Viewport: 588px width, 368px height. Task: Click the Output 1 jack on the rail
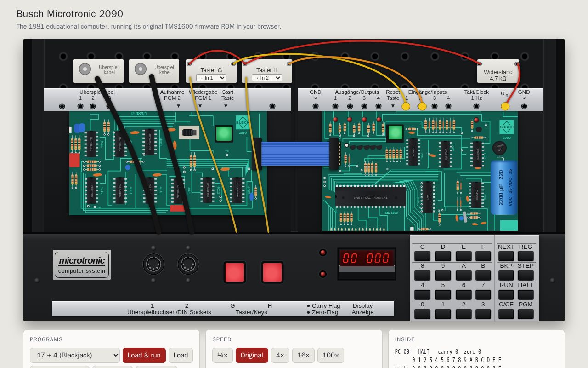coord(335,106)
